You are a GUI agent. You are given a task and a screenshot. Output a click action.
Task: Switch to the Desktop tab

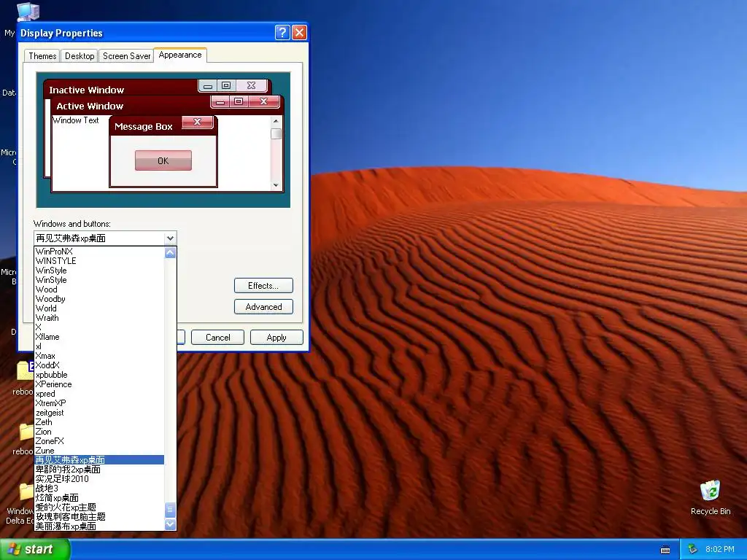(80, 56)
